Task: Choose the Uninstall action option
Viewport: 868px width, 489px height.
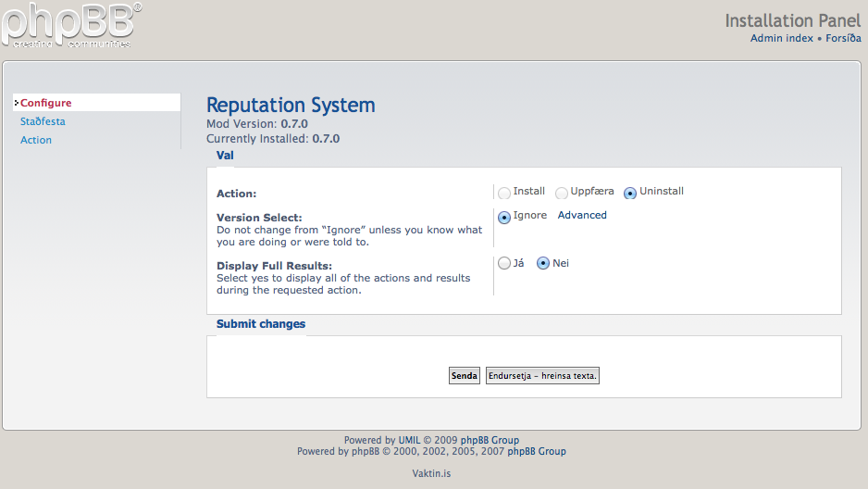Action: click(630, 193)
